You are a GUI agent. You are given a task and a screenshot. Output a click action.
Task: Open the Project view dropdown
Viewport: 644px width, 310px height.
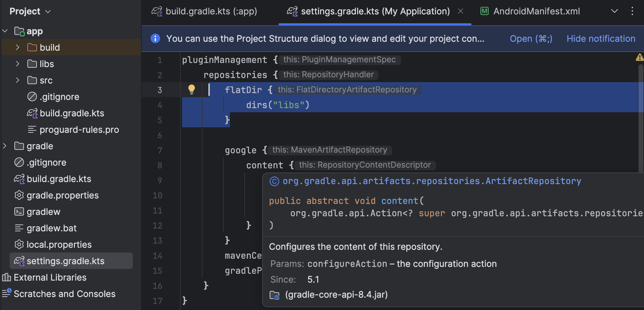pyautogui.click(x=30, y=11)
